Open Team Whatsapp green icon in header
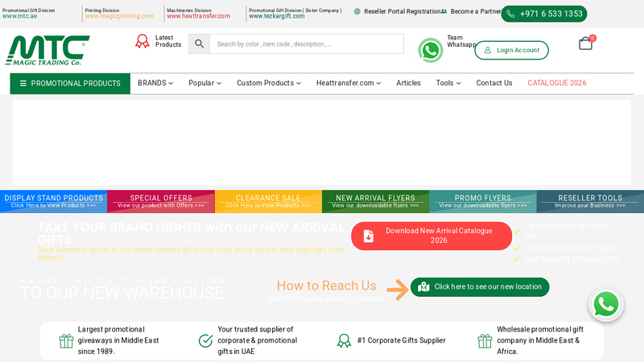 pos(430,51)
